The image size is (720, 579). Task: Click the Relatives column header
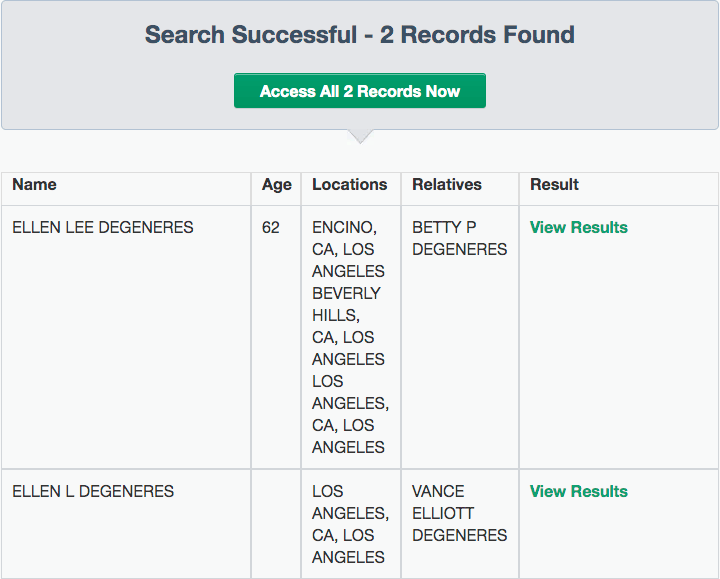[x=447, y=184]
